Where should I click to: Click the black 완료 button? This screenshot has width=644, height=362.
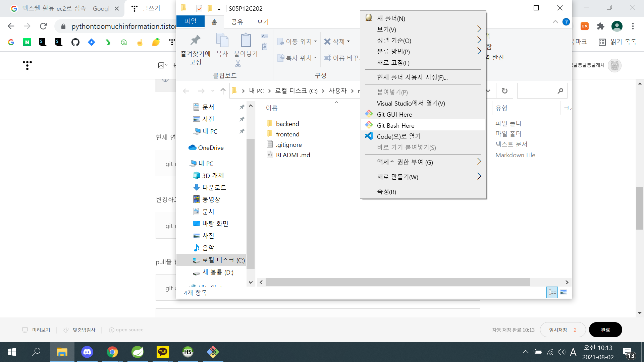coord(605,330)
